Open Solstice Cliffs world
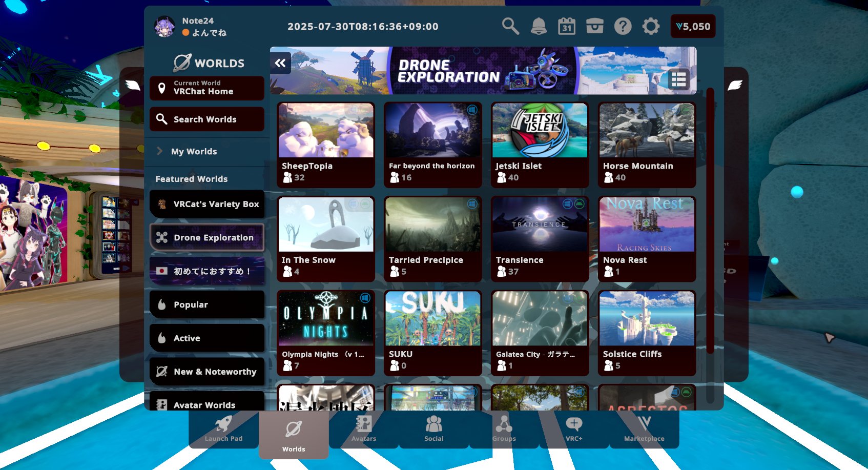This screenshot has width=868, height=470. coord(647,333)
